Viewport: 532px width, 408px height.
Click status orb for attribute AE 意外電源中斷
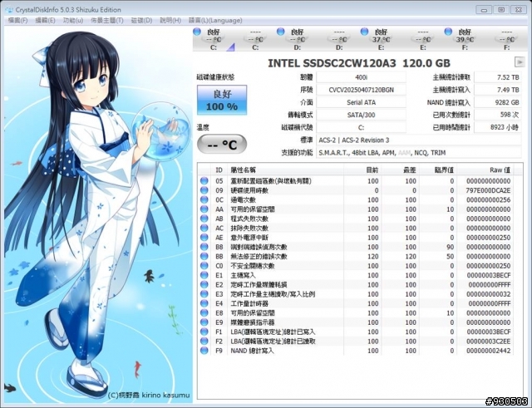coord(204,238)
